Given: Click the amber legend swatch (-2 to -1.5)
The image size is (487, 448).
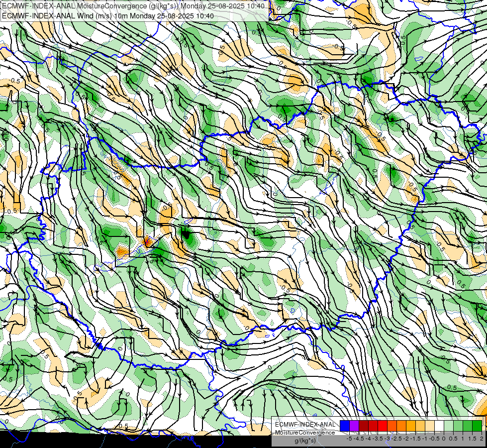Looking at the screenshot, I should click(411, 426).
